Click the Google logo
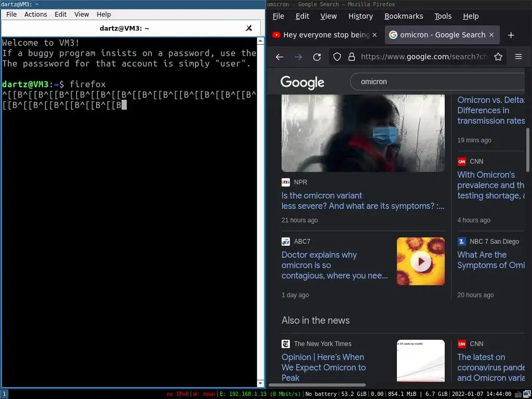The width and height of the screenshot is (532, 399). (302, 82)
